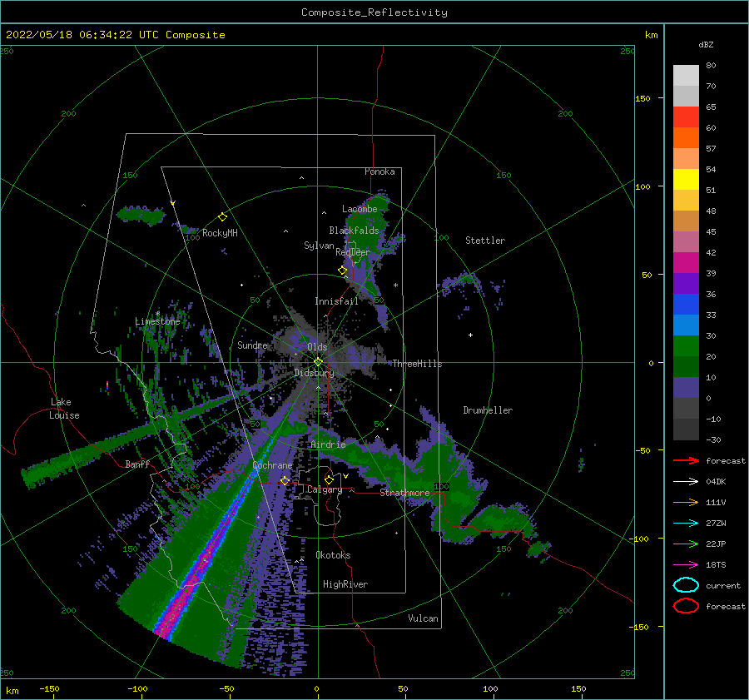Click the km unit label at bottom left
The height and width of the screenshot is (700, 749).
tap(12, 691)
